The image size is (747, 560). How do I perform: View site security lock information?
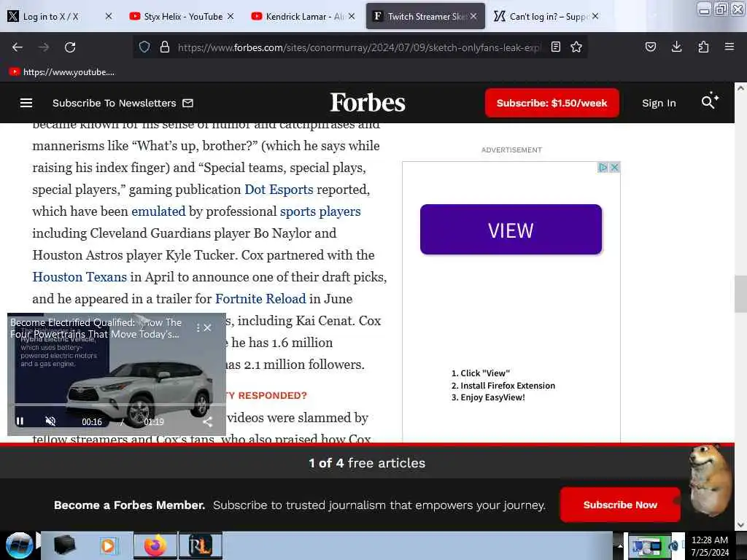(x=165, y=47)
